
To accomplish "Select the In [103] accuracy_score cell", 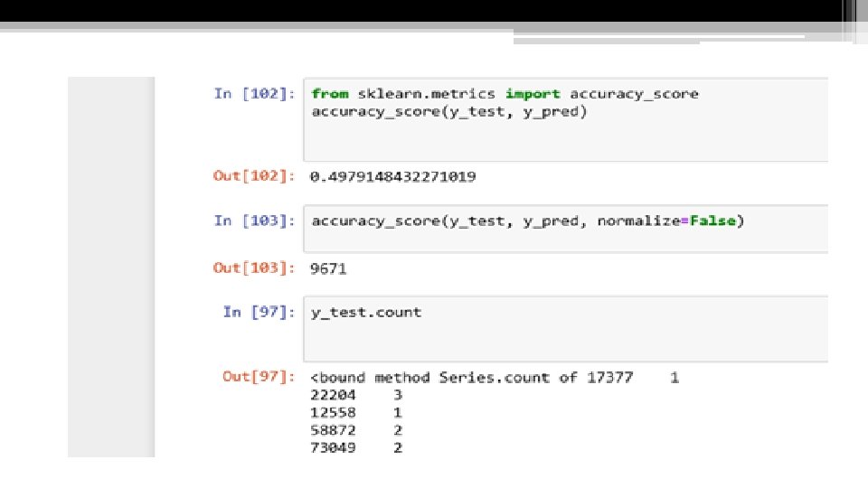I will (565, 229).
